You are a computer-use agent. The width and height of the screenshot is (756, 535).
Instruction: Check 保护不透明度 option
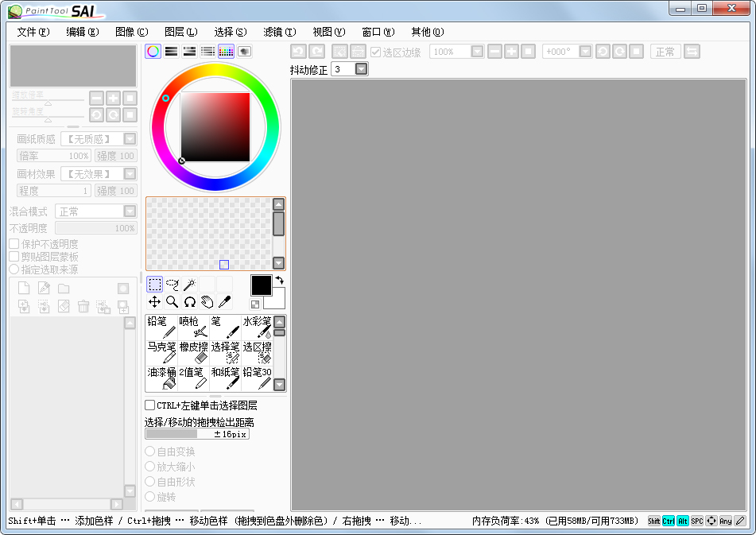click(14, 244)
